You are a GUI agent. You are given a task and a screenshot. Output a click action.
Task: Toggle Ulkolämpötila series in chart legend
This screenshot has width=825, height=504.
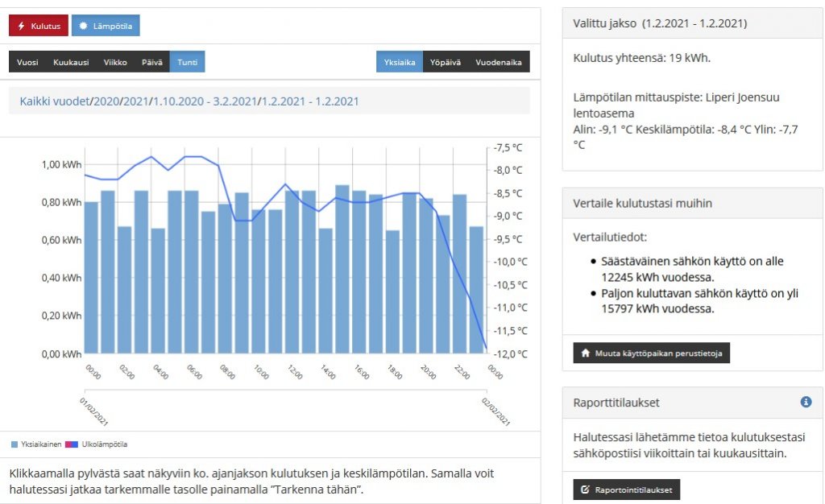click(97, 444)
